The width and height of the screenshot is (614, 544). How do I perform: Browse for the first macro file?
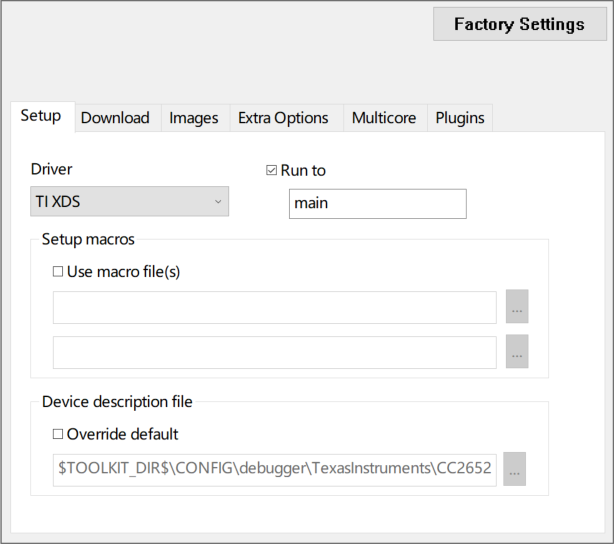[516, 308]
